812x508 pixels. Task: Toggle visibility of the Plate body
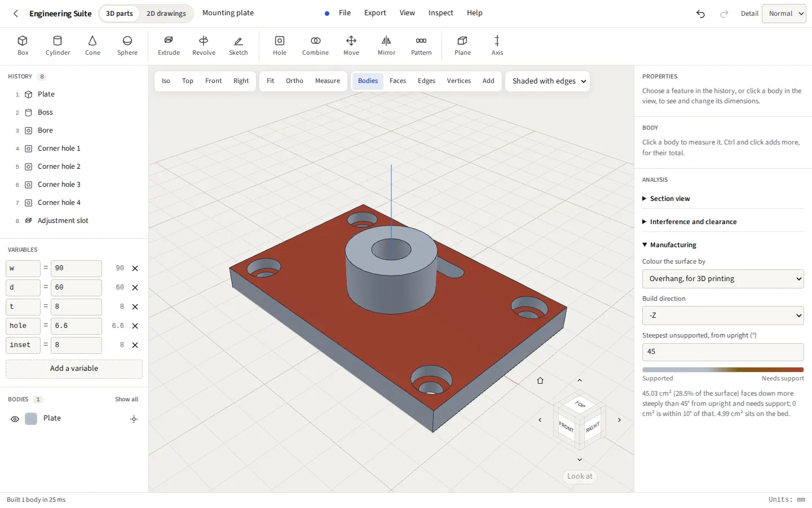(x=15, y=419)
